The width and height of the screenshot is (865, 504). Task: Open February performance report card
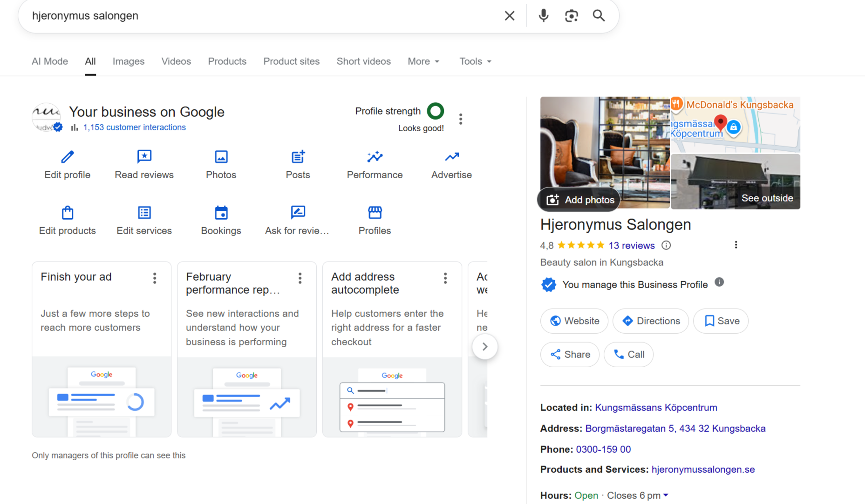[247, 349]
